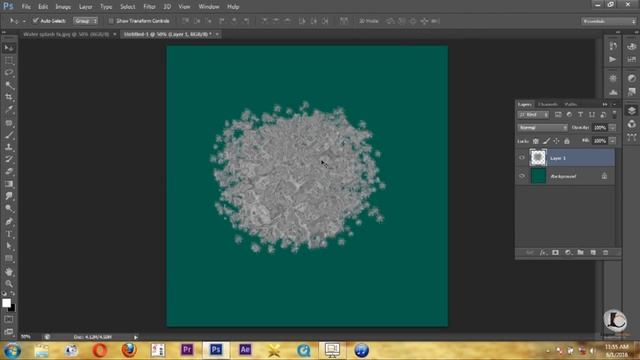This screenshot has width=640, height=360.
Task: Open the Auto-Select Group dropdown
Action: tap(86, 21)
